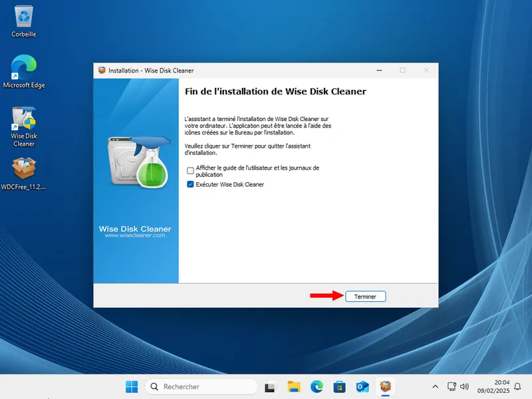Open Outlook from the taskbar

(x=362, y=386)
